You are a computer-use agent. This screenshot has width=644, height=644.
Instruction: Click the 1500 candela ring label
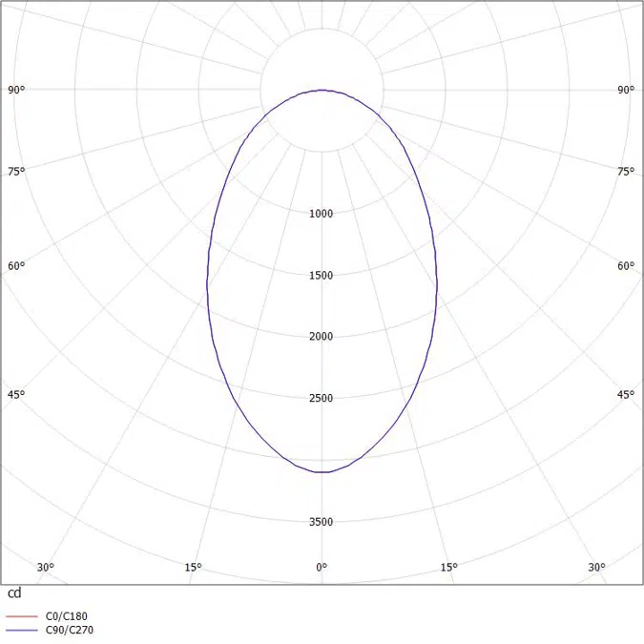coord(322,275)
